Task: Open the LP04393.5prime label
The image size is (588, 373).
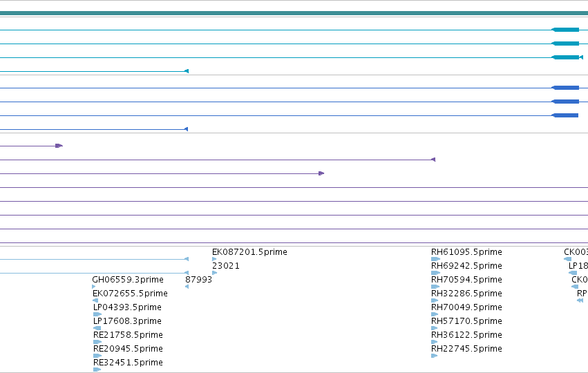Action: pos(128,307)
